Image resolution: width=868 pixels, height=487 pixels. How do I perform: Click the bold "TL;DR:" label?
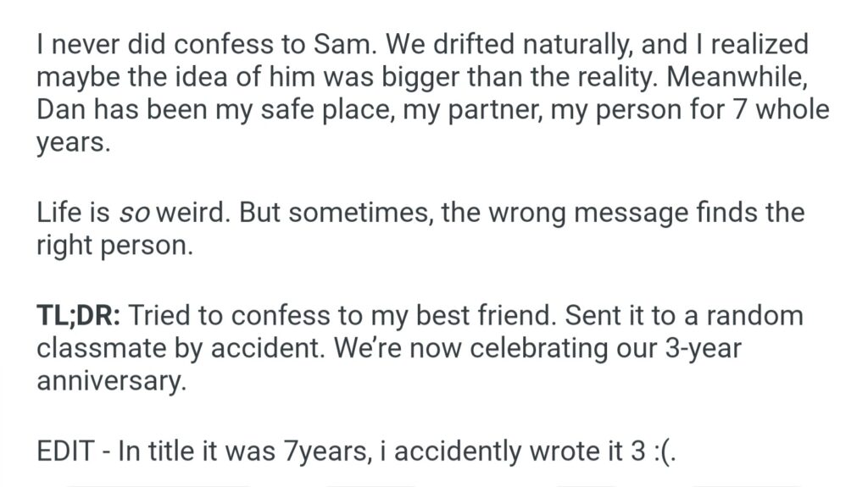[81, 316]
